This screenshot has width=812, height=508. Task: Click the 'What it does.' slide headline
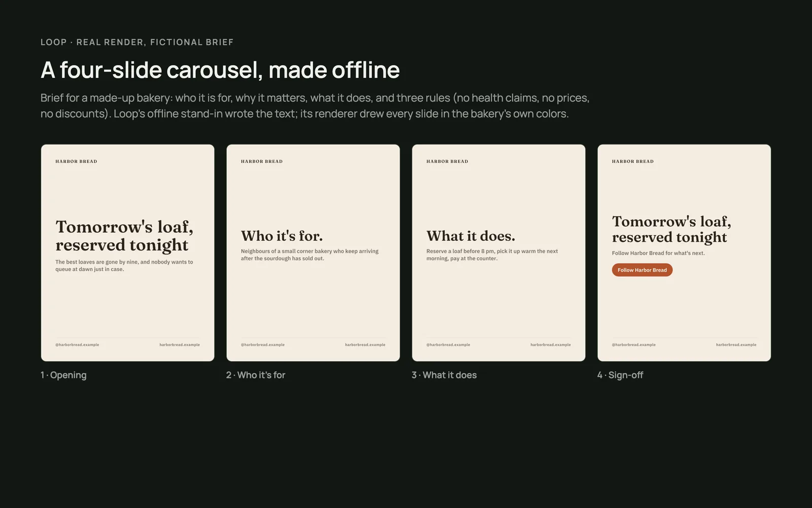[470, 236]
